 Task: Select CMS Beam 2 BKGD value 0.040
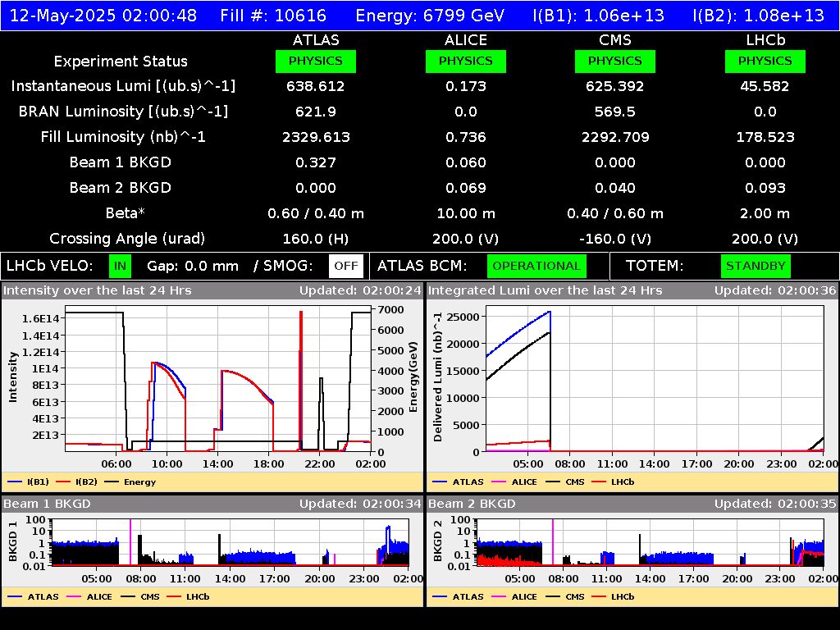[615, 188]
